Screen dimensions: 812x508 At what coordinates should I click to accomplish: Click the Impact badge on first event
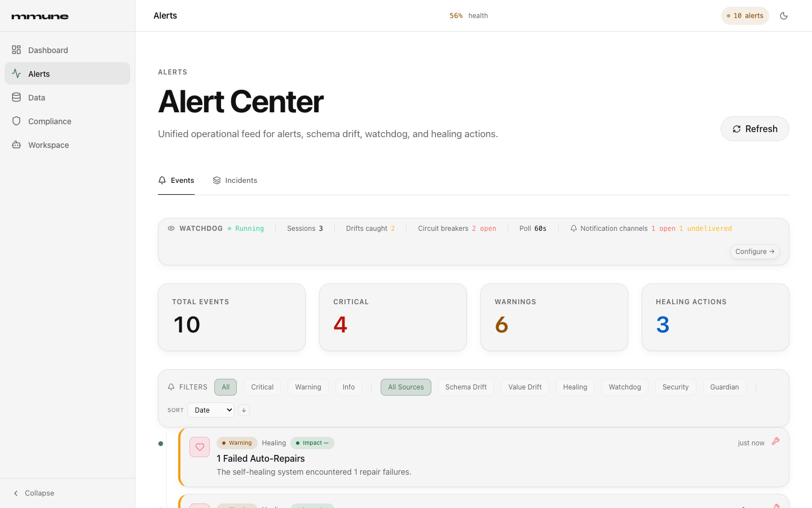click(x=312, y=443)
